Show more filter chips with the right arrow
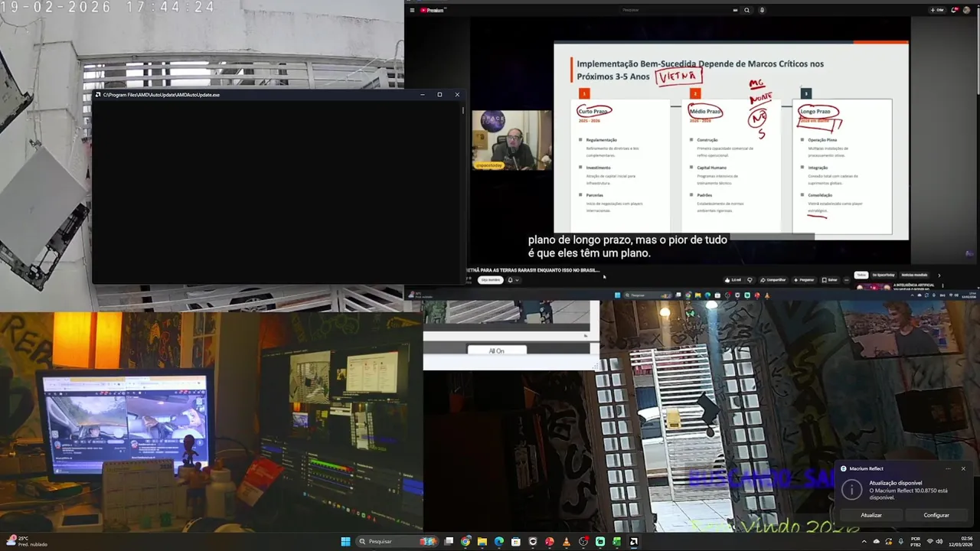980x551 pixels. tap(939, 275)
